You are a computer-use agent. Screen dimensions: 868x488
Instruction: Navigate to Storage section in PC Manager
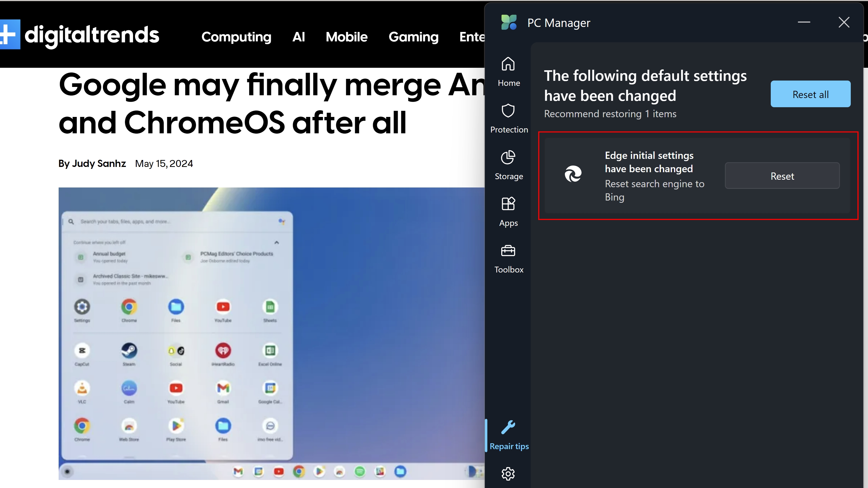[508, 165]
